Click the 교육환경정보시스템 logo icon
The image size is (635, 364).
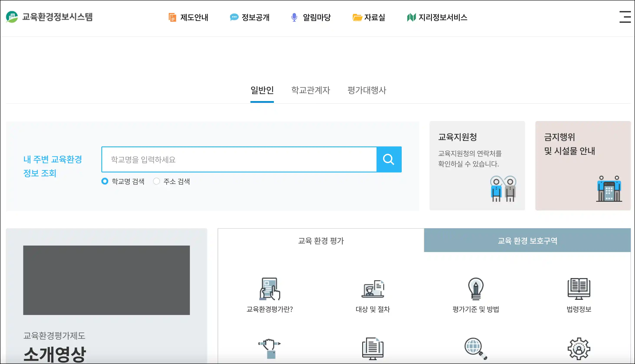coord(12,17)
